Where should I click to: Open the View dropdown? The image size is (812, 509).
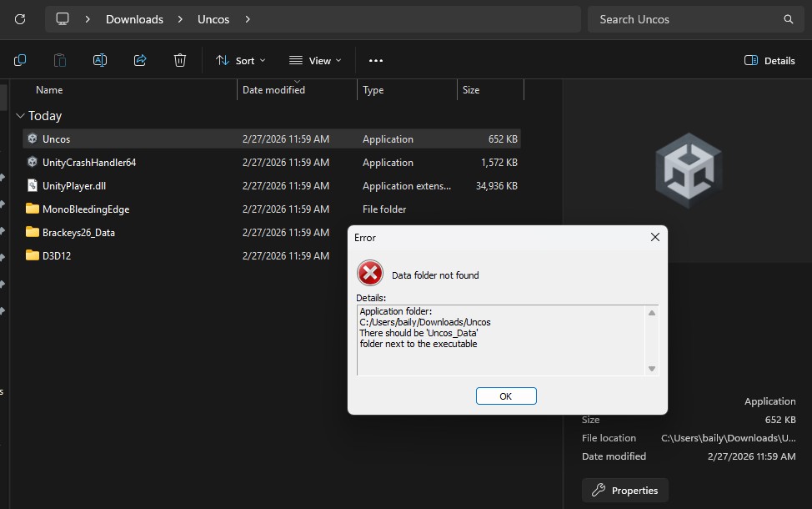(315, 60)
